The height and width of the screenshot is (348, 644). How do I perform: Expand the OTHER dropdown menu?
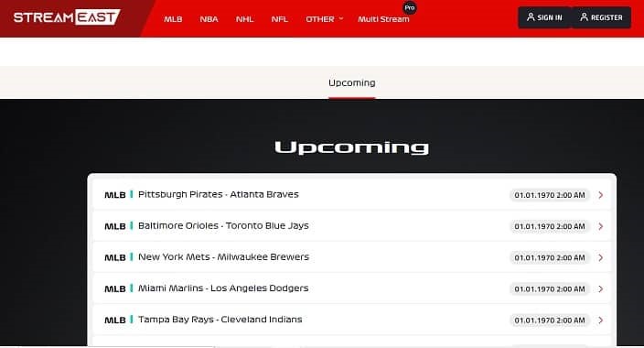(x=324, y=19)
